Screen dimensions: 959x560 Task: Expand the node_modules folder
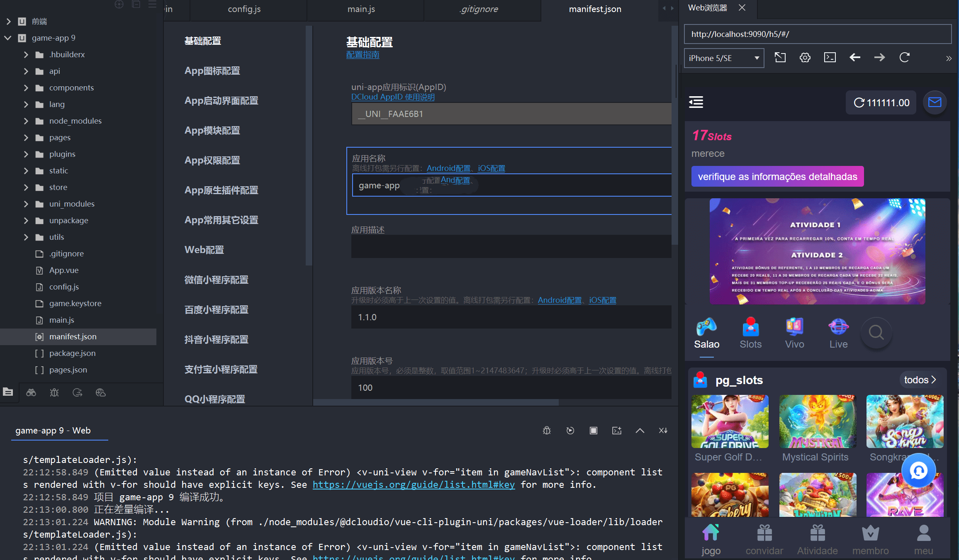tap(26, 121)
